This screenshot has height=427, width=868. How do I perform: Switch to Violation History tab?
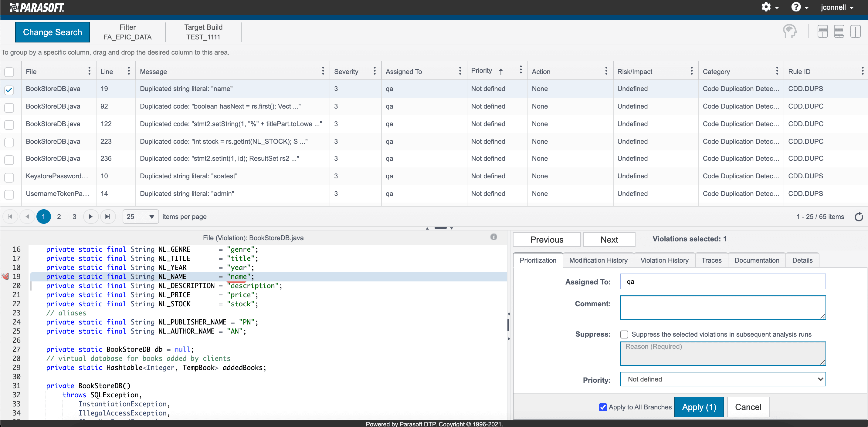[664, 260]
